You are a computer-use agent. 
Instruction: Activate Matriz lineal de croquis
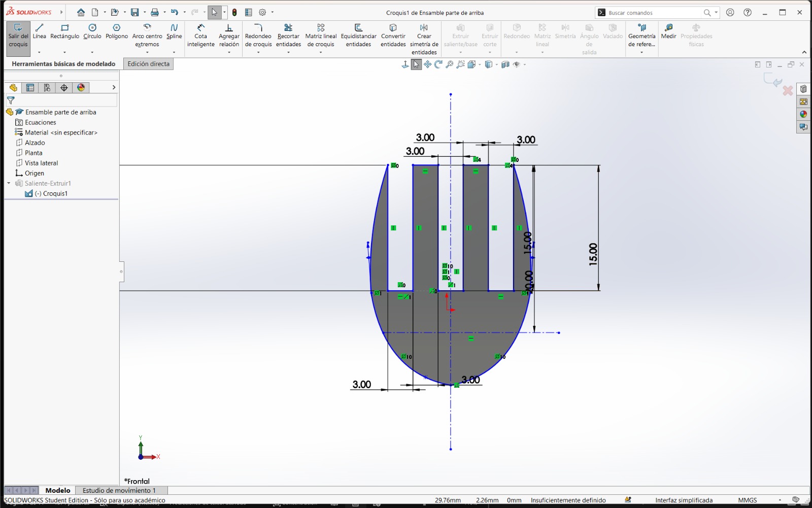321,36
